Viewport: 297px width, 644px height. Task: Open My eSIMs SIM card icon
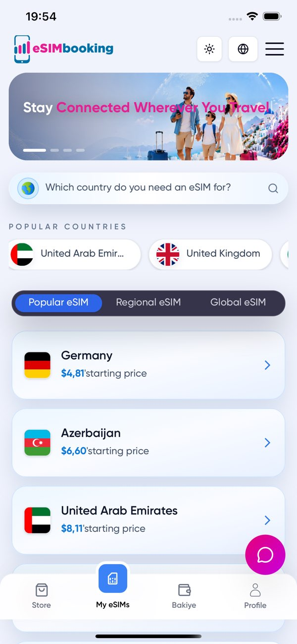[x=113, y=579]
